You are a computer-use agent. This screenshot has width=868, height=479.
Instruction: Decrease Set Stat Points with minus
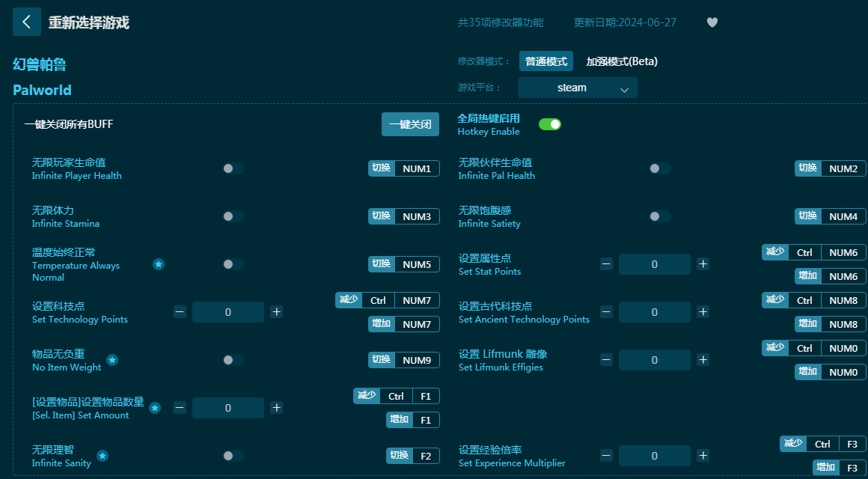point(606,264)
